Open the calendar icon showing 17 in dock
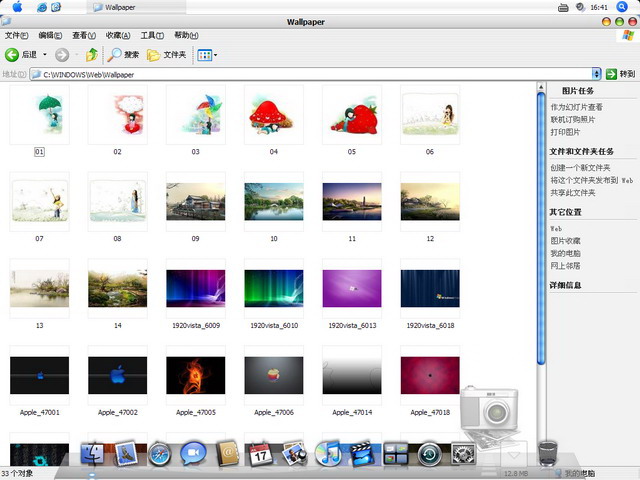This screenshot has height=480, width=640. pos(260,454)
